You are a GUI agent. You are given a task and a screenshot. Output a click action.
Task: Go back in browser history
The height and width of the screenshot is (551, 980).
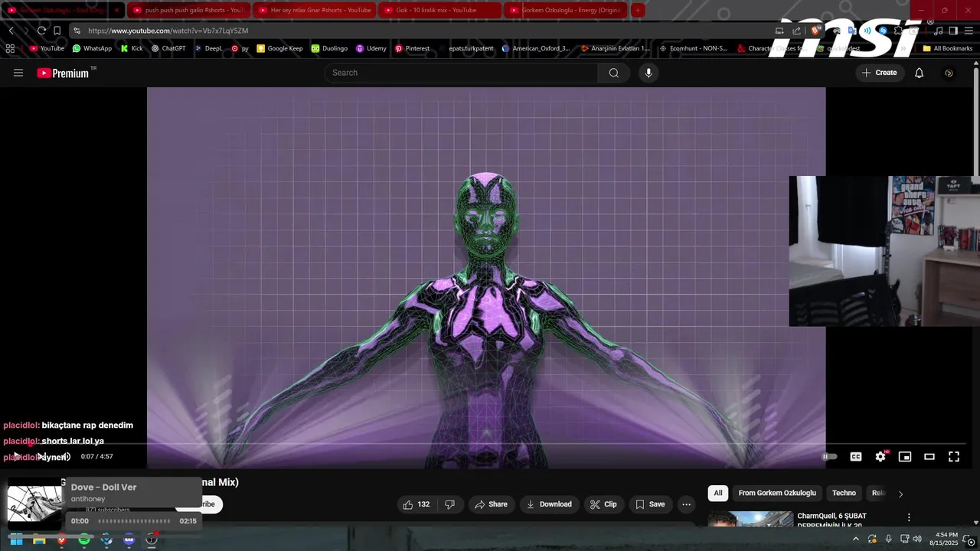click(x=11, y=31)
